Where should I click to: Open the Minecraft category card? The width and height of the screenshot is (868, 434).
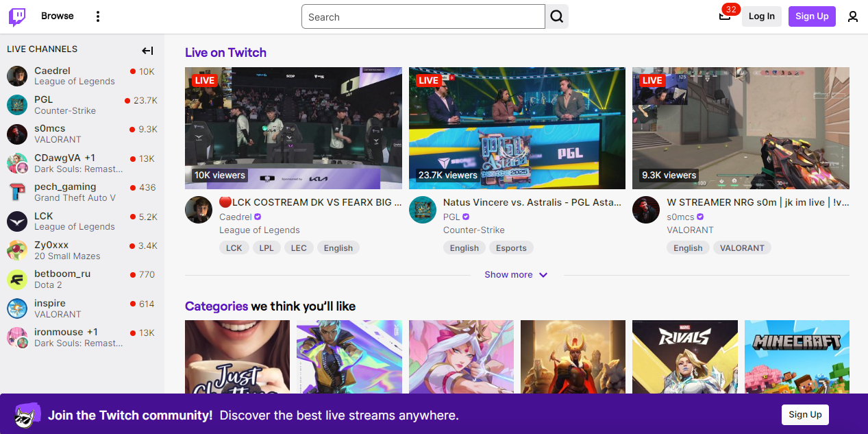(797, 357)
